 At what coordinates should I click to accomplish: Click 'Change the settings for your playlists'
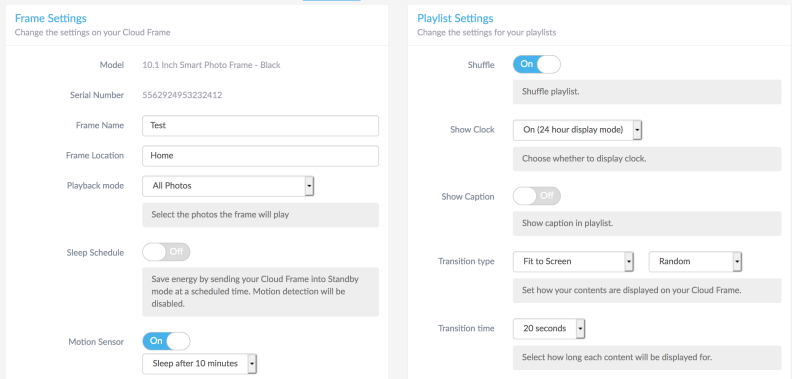pyautogui.click(x=486, y=32)
